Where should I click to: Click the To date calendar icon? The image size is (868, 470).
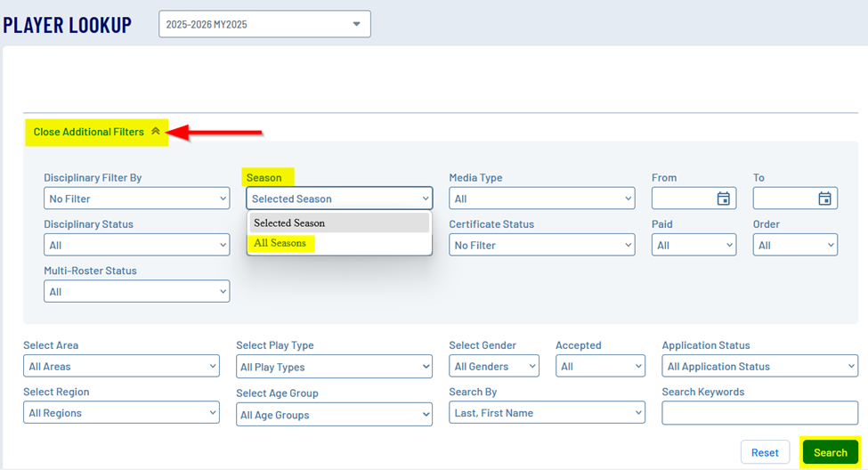(x=824, y=199)
